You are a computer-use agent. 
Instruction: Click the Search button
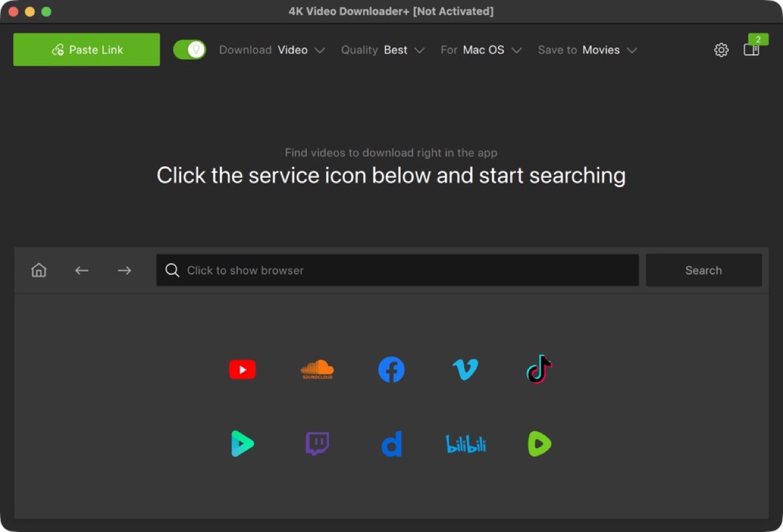point(704,270)
